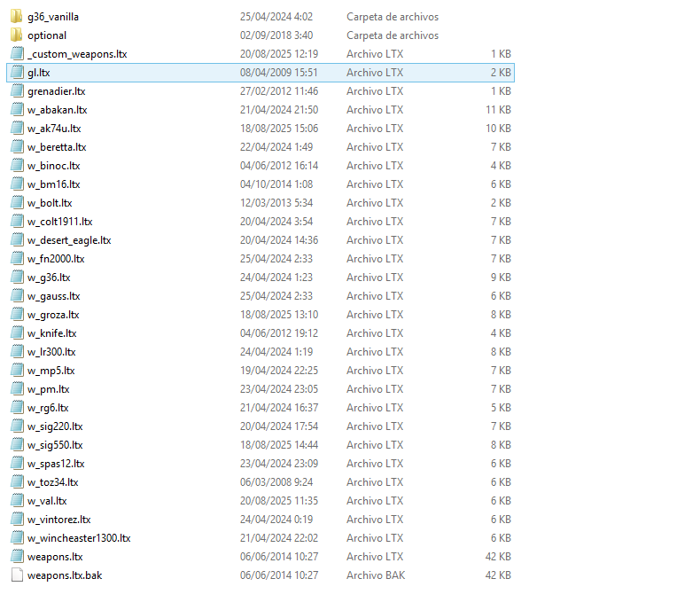
Task: Select the w_beretta.ltx file icon
Action: (17, 147)
